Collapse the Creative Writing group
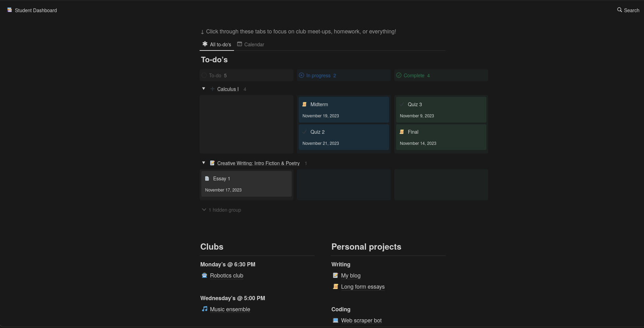The width and height of the screenshot is (644, 328). coord(204,163)
